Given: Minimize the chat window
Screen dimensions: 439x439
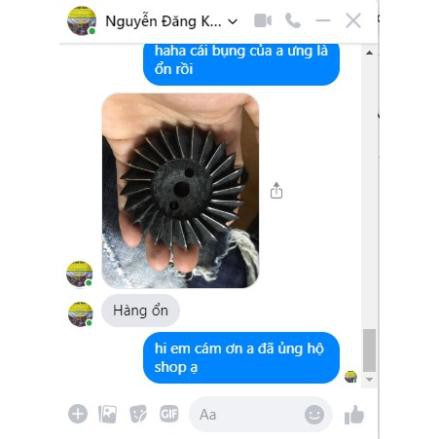Looking at the screenshot, I should pyautogui.click(x=323, y=21).
